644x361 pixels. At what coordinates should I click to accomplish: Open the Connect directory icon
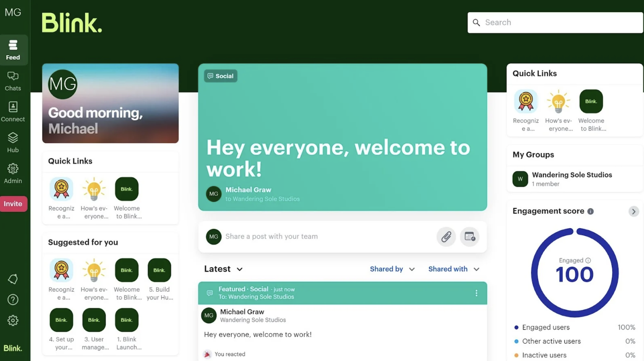point(13,112)
